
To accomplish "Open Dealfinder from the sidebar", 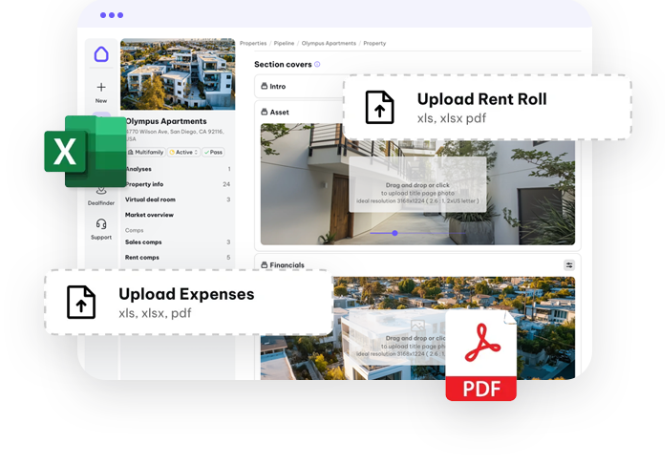I will pyautogui.click(x=101, y=192).
